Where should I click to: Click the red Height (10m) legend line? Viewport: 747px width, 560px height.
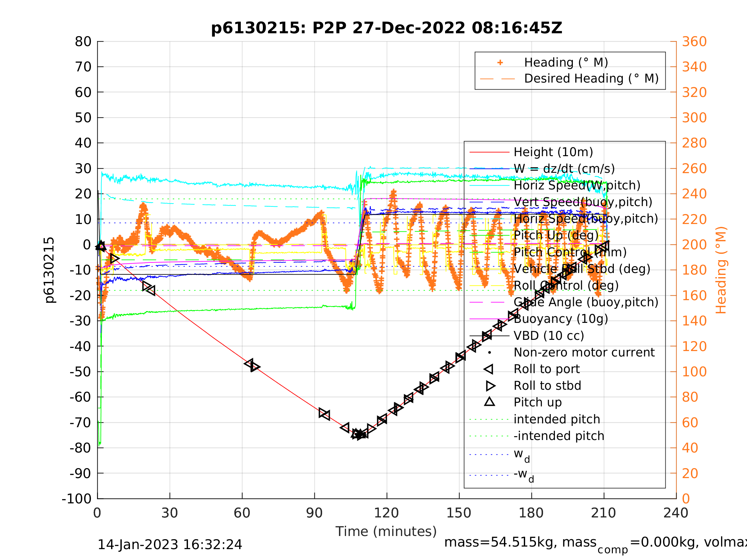click(x=489, y=152)
